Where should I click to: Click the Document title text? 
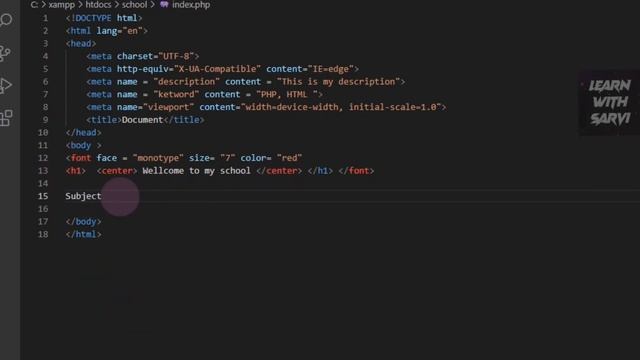click(142, 120)
